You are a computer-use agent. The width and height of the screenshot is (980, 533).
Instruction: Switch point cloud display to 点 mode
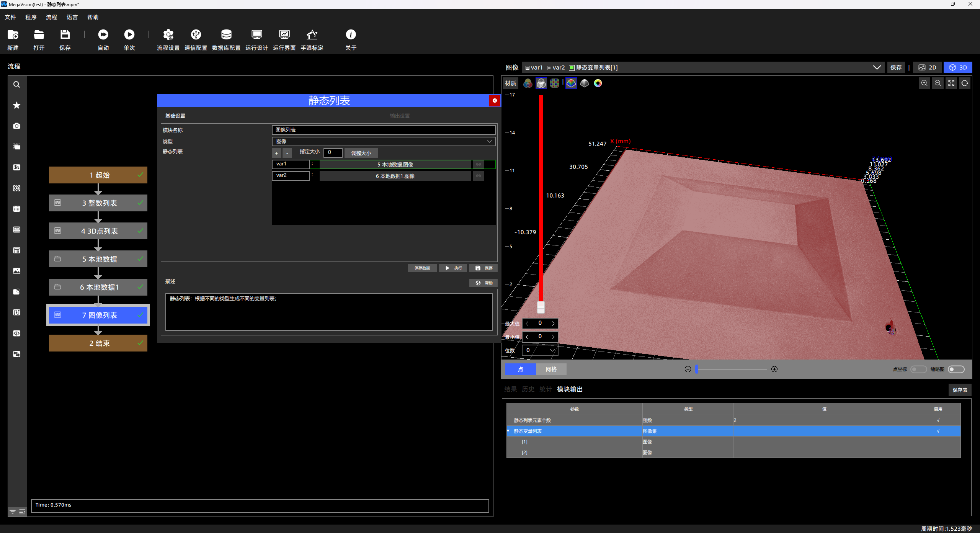click(520, 370)
